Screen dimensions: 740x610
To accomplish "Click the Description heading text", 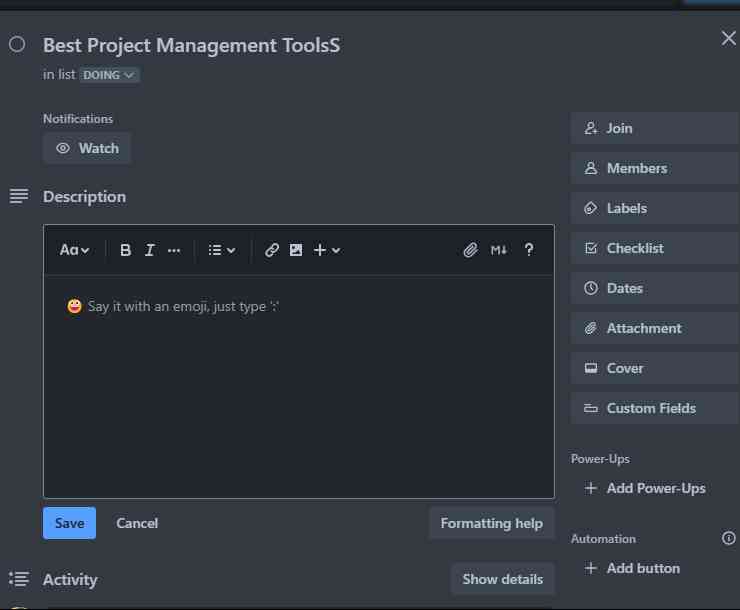I will [x=84, y=197].
